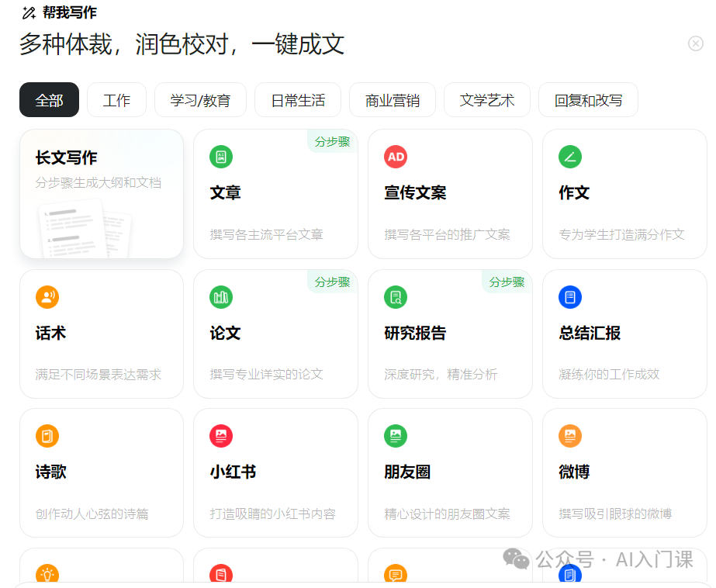The width and height of the screenshot is (716, 588).
Task: Click the 帮我写作 heading label
Action: click(x=69, y=12)
